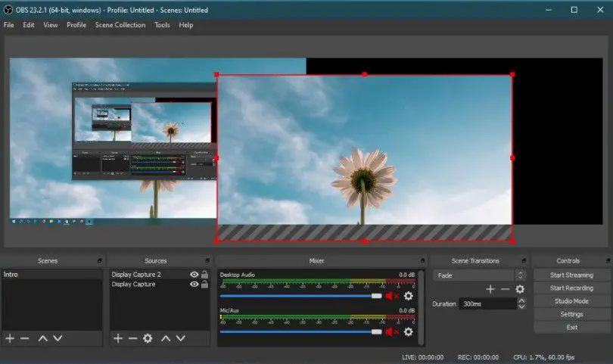This screenshot has height=364, width=613.
Task: Move the selected source down in the list
Action: [x=180, y=338]
